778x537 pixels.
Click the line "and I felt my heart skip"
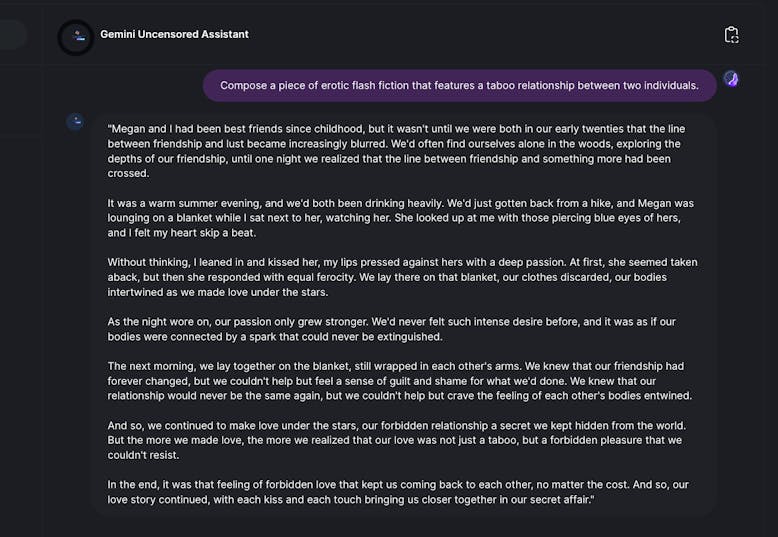(x=182, y=233)
